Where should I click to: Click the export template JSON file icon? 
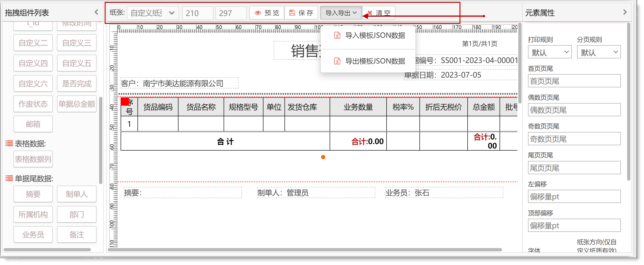pos(337,61)
